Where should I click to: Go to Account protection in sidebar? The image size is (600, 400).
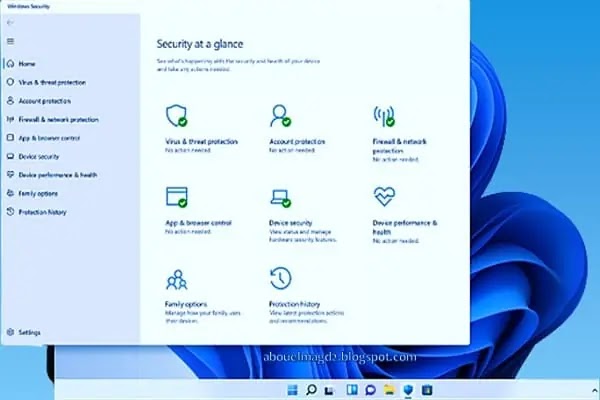pos(39,101)
